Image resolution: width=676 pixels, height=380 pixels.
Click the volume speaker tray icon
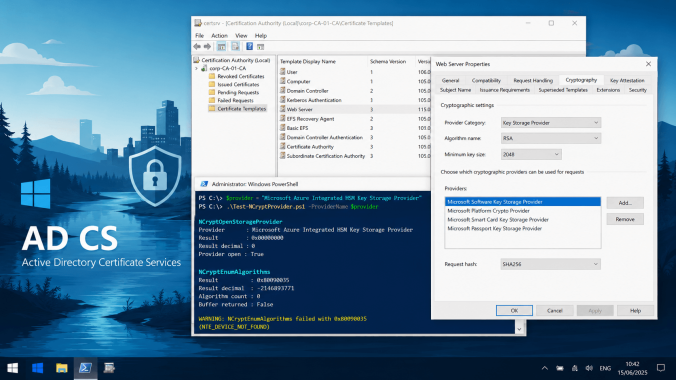[x=589, y=368]
